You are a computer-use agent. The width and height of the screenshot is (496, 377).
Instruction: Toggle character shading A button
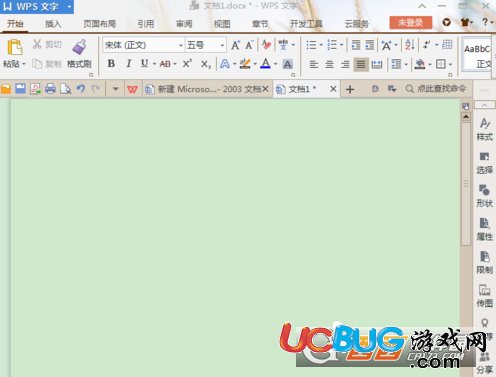(288, 64)
